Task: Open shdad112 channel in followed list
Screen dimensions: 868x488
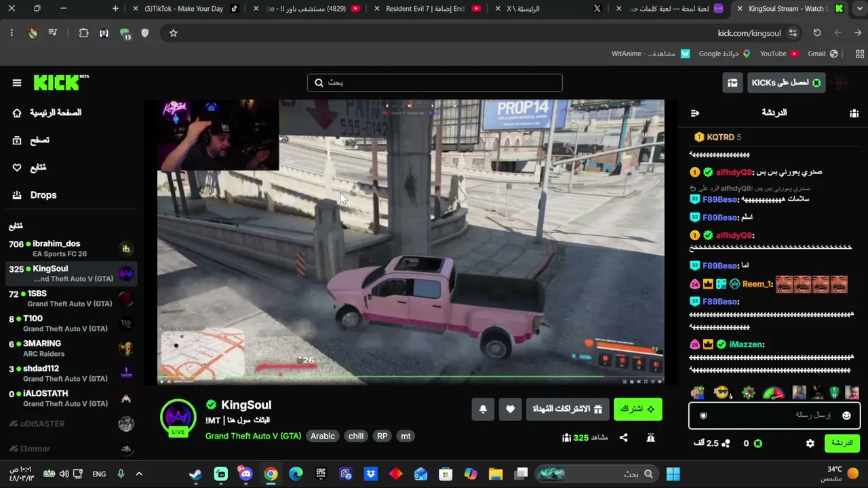Action: click(x=71, y=373)
